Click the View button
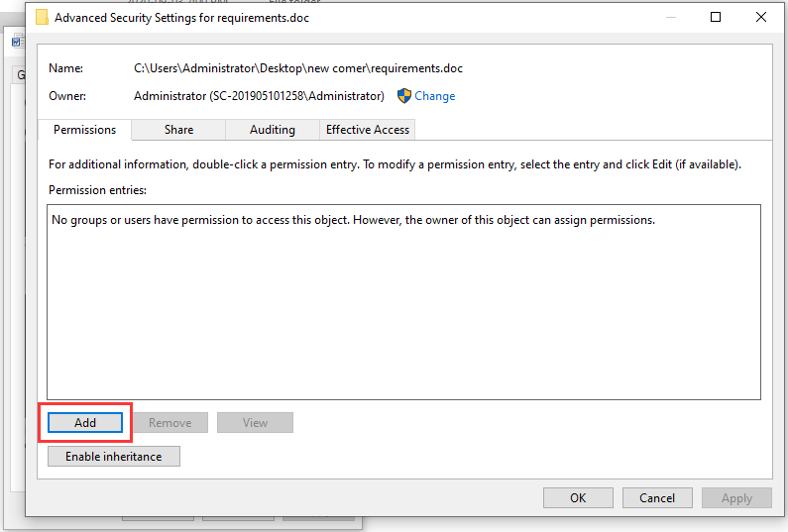The height and width of the screenshot is (532, 788). pyautogui.click(x=256, y=423)
